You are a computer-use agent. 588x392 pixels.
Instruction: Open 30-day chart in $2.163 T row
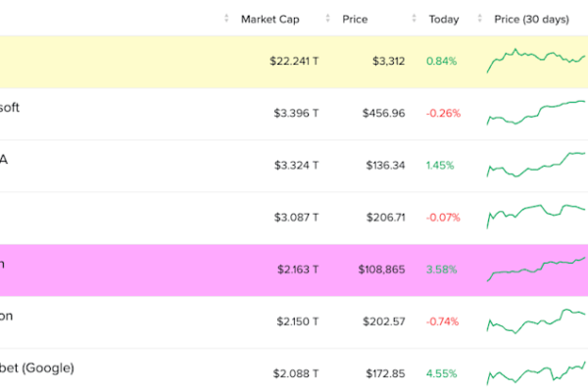[536, 269]
